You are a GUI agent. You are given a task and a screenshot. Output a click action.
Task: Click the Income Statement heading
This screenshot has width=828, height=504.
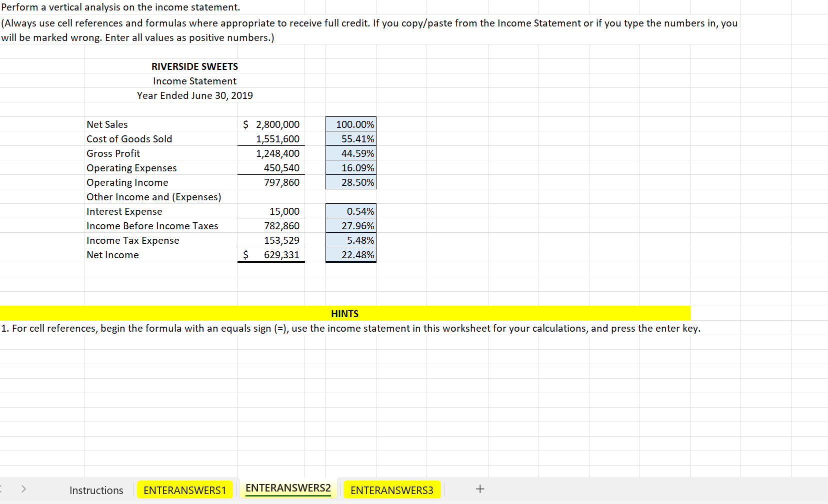tap(194, 81)
